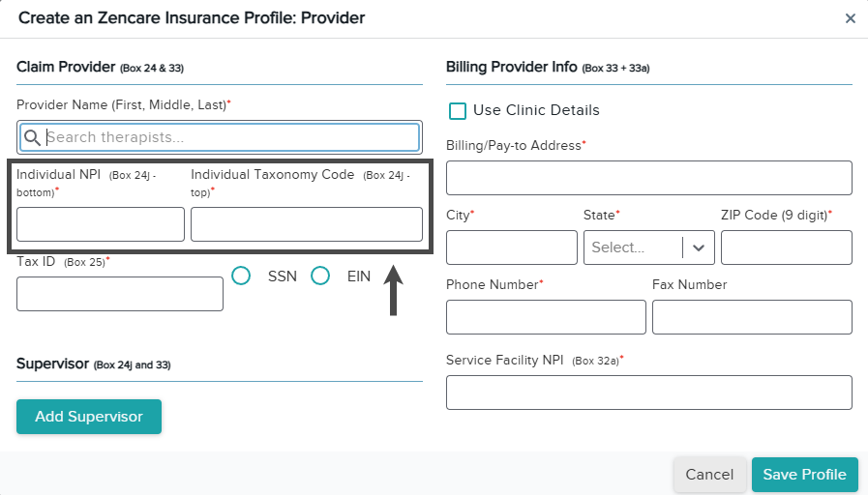Screen dimensions: 868x495
Task: Click the Phone Number field
Action: [546, 317]
